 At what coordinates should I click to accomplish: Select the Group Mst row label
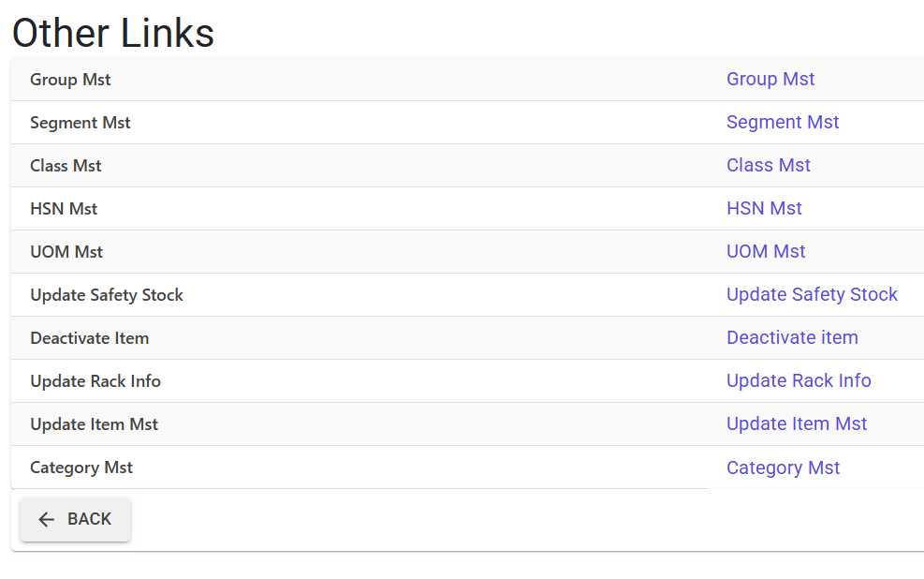70,80
